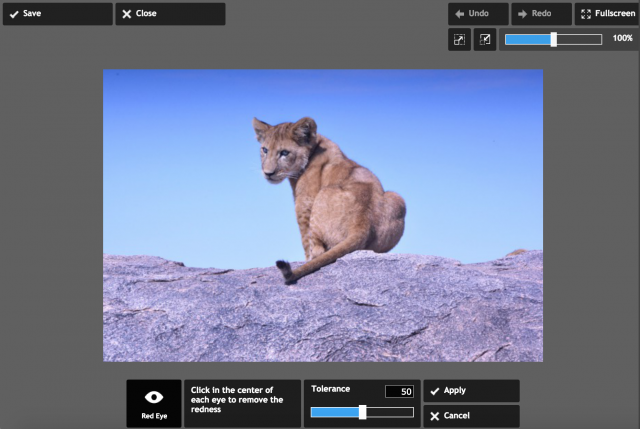Click the enlarge arrow icon below Undo

click(x=459, y=40)
